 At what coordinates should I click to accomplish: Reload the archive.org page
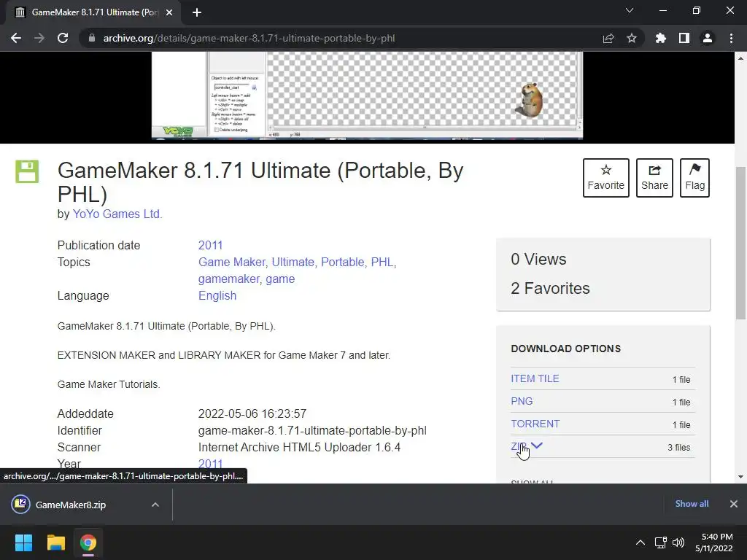[x=63, y=38]
